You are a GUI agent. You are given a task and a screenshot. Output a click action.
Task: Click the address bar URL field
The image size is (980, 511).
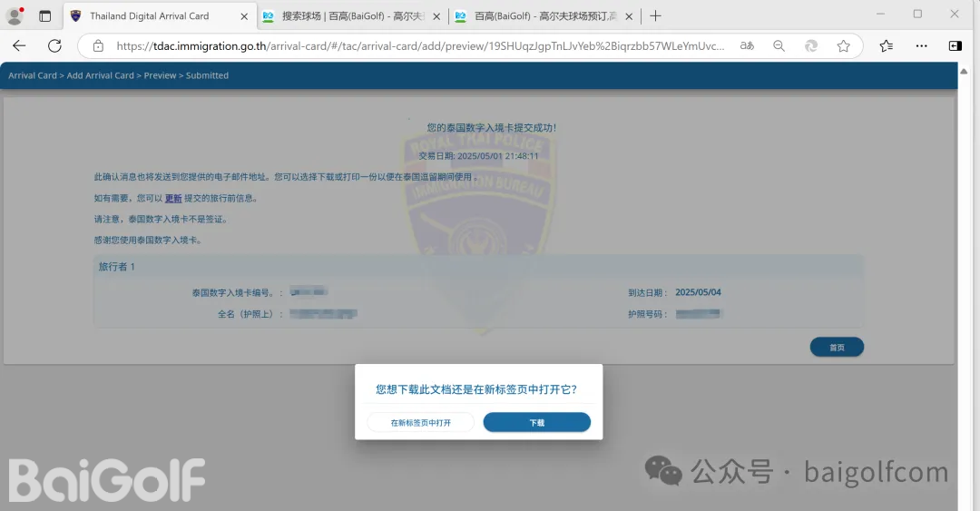point(417,46)
